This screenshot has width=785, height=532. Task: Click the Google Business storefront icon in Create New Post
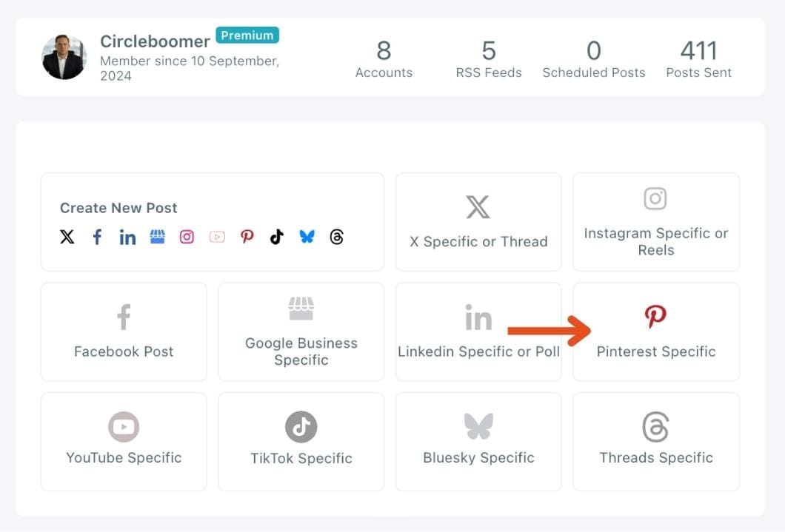pyautogui.click(x=157, y=237)
